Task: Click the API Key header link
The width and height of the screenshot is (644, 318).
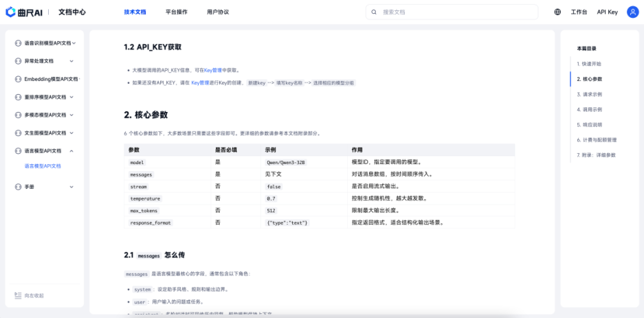Action: point(607,12)
